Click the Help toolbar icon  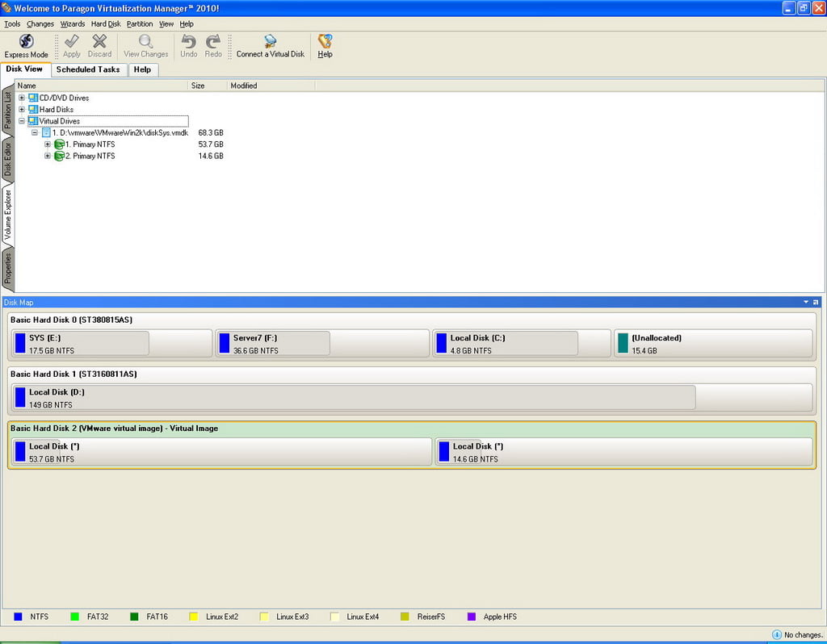tap(325, 41)
